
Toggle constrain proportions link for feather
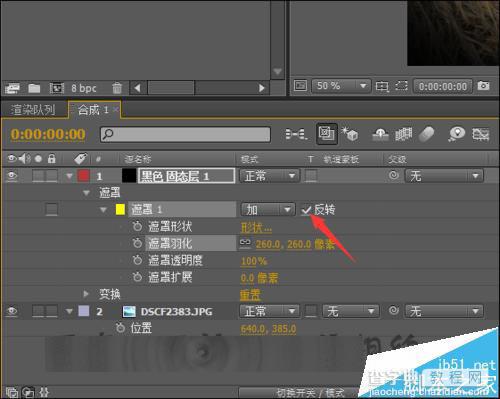point(245,243)
